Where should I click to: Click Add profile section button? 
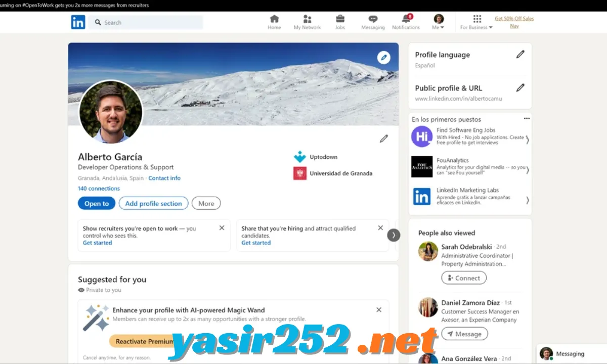pos(153,203)
